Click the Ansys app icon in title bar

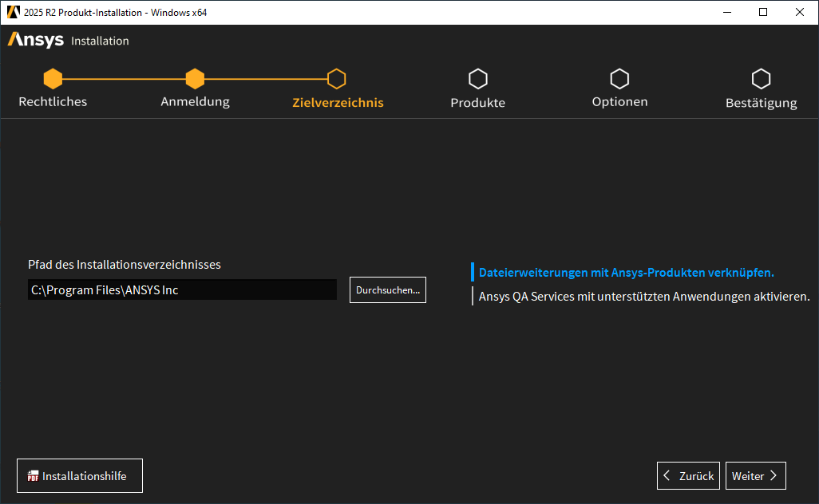click(x=13, y=12)
